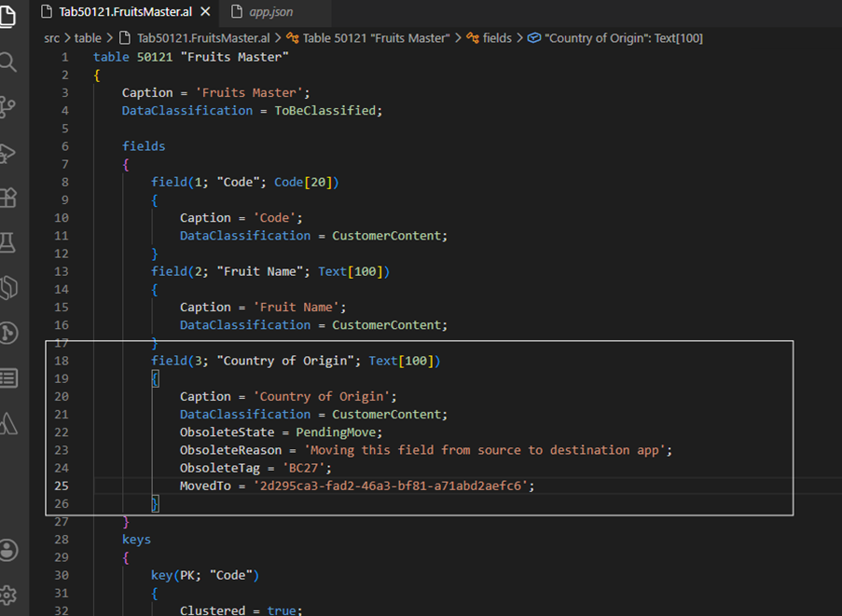Open the Search view in activity bar
842x616 pixels.
click(x=7, y=62)
